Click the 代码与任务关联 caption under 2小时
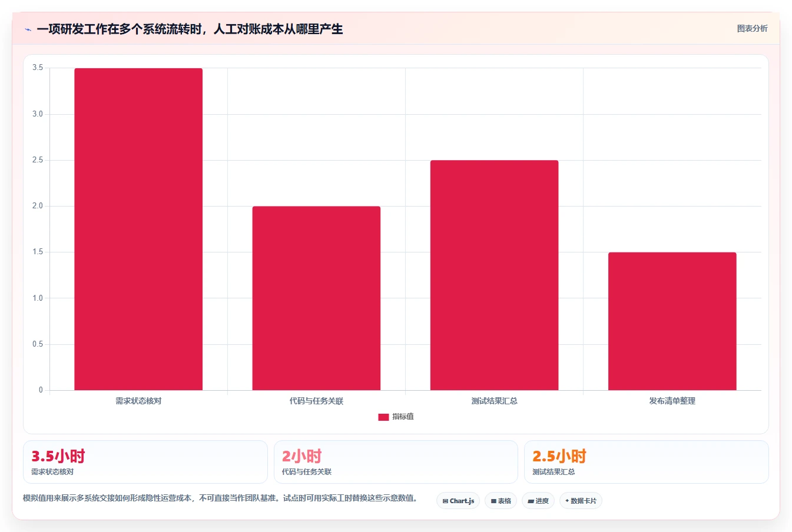Image resolution: width=792 pixels, height=532 pixels. (307, 472)
